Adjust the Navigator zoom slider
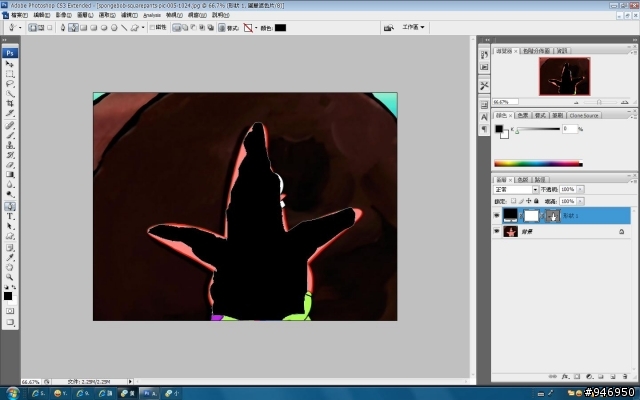The image size is (640, 400). coord(599,102)
